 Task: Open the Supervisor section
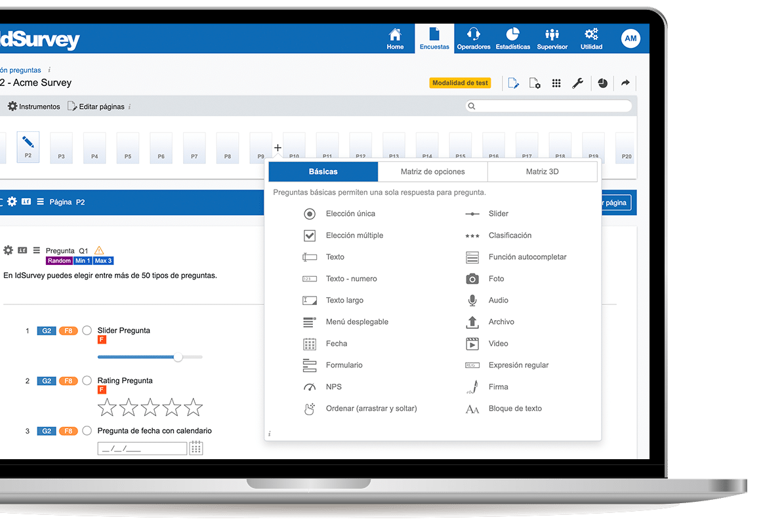[552, 39]
